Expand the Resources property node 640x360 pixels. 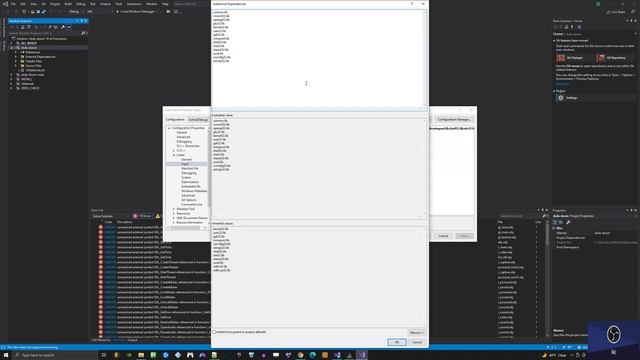(x=174, y=213)
